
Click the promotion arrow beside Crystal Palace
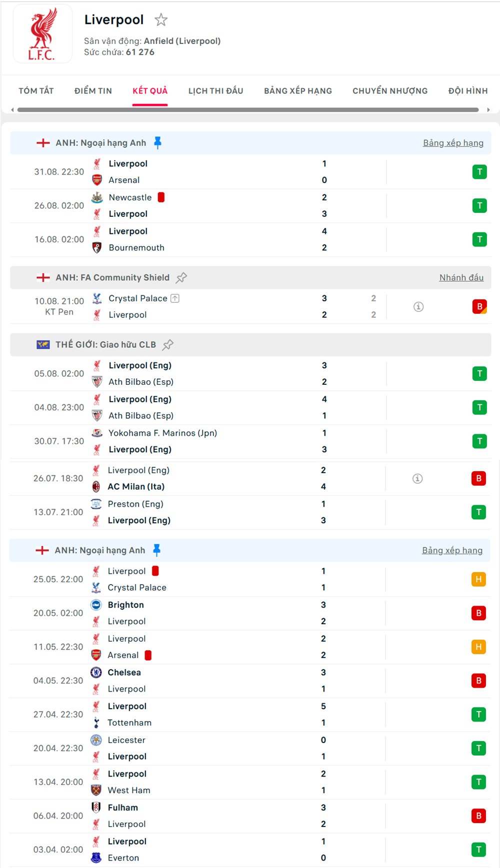click(174, 298)
